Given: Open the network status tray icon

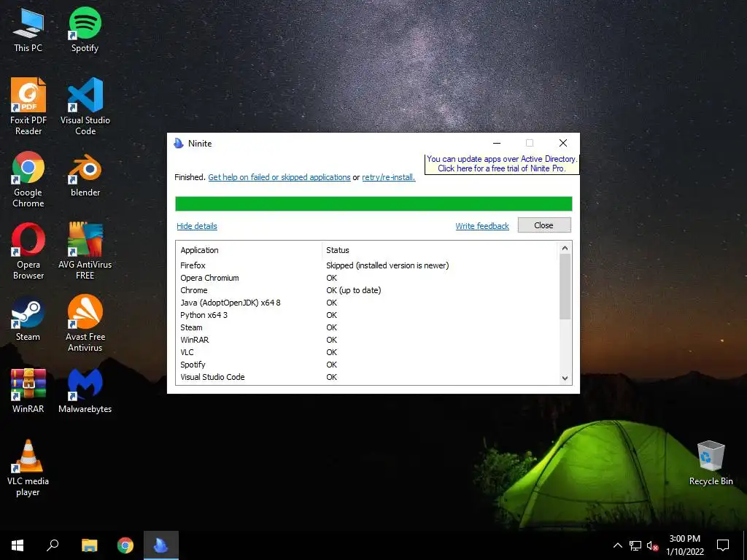Looking at the screenshot, I should click(x=635, y=545).
